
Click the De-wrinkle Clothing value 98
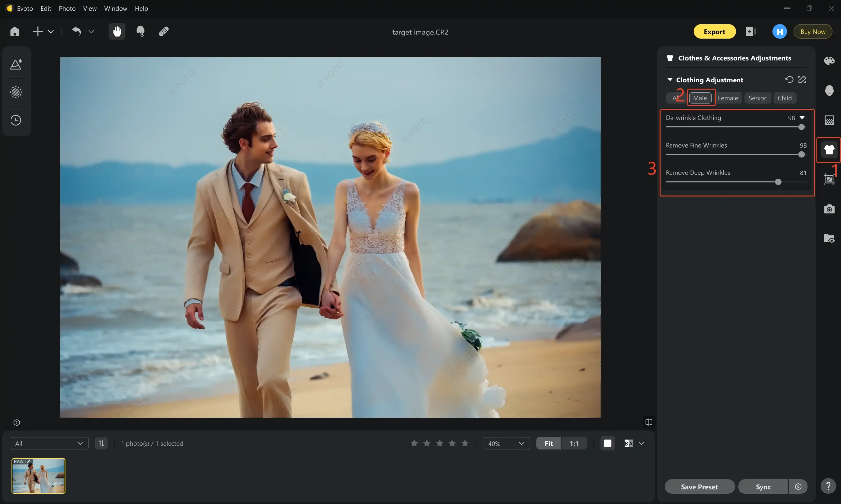[791, 118]
